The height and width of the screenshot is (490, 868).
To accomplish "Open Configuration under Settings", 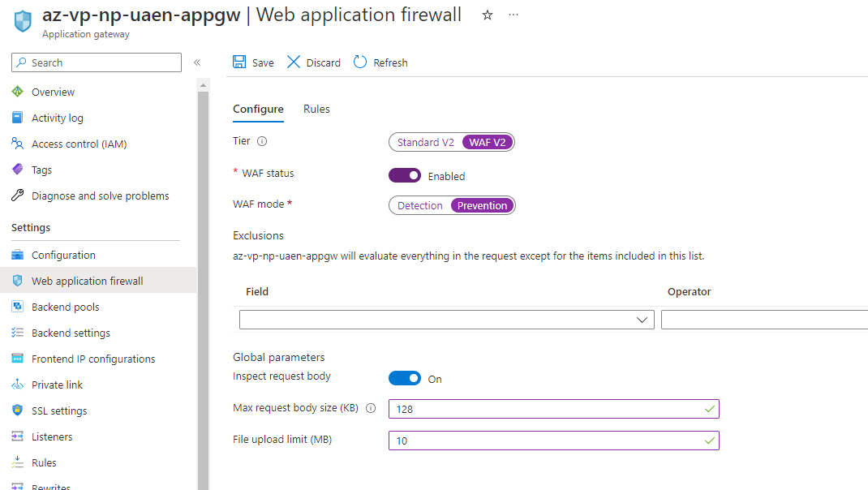I will click(63, 256).
